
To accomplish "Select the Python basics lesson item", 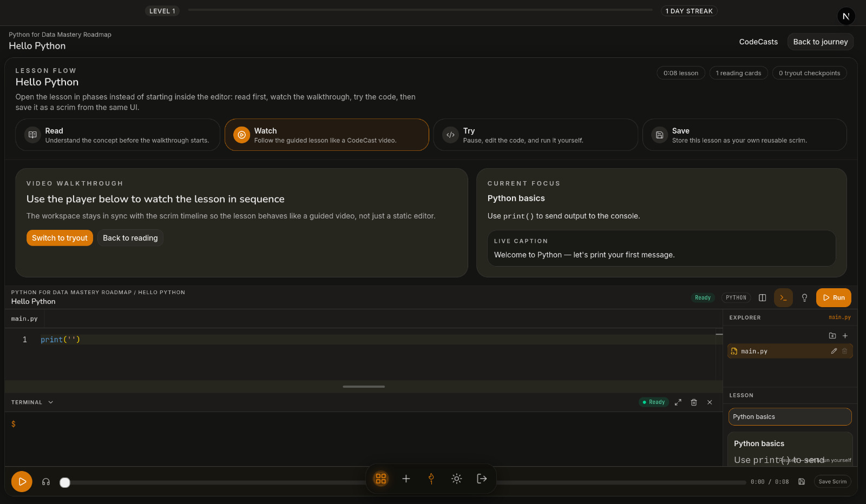I will (790, 417).
